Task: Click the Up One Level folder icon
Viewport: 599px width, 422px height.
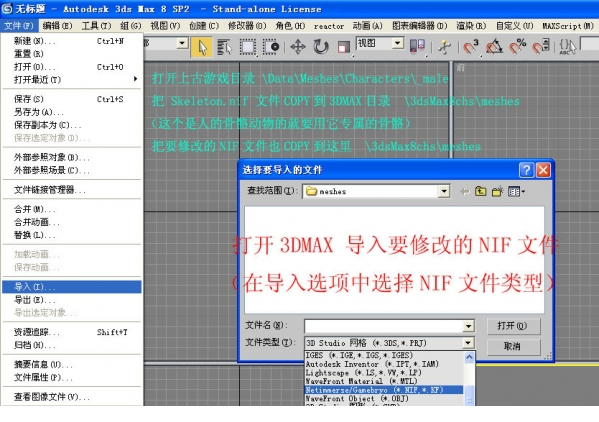Action: (481, 191)
